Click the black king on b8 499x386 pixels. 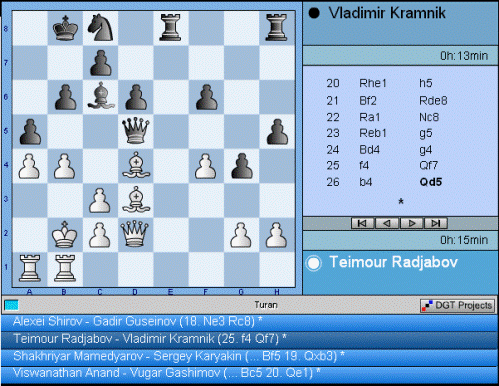65,28
